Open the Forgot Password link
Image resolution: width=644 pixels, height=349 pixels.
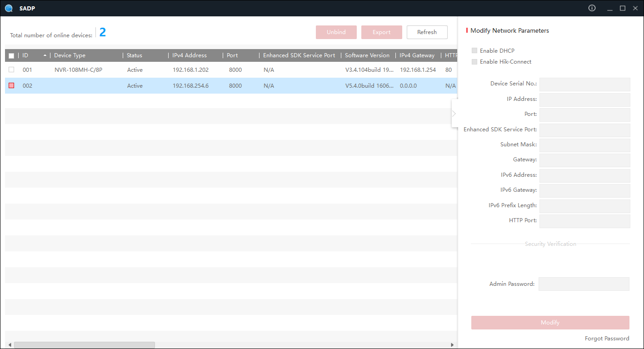point(607,339)
